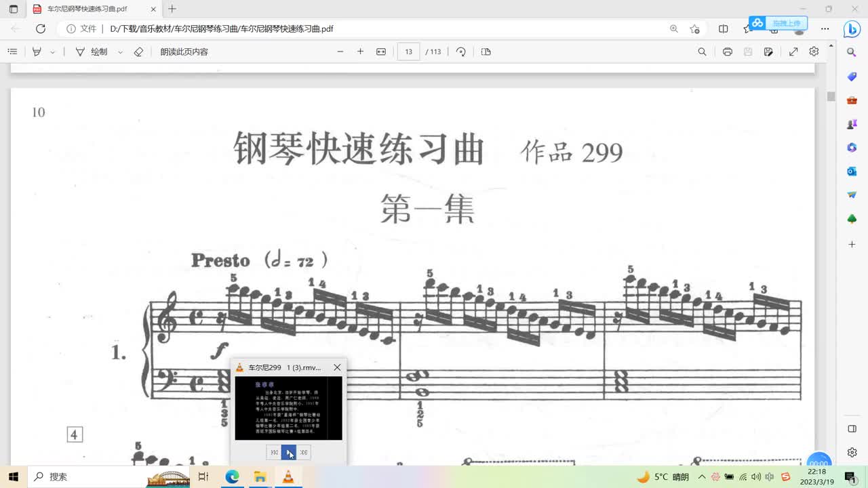Image resolution: width=868 pixels, height=488 pixels.
Task: Toggle the Edge sidebar visibility button
Action: pyautogui.click(x=852, y=428)
